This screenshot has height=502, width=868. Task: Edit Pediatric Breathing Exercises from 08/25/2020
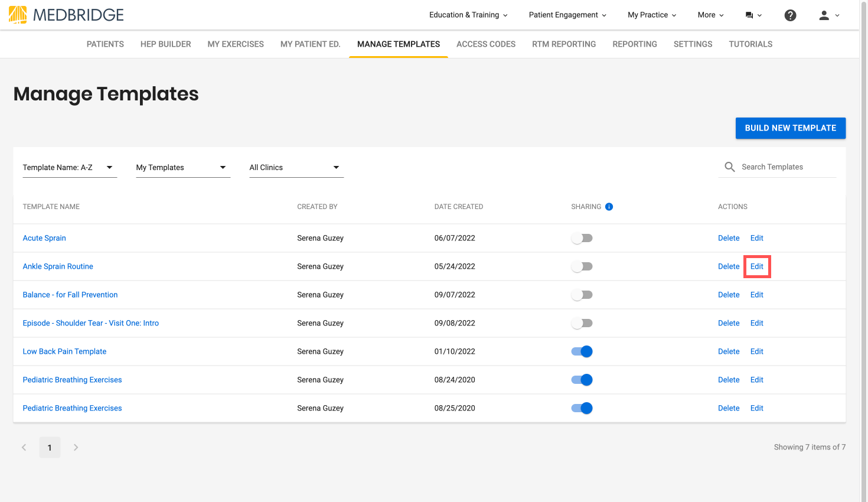click(x=757, y=408)
